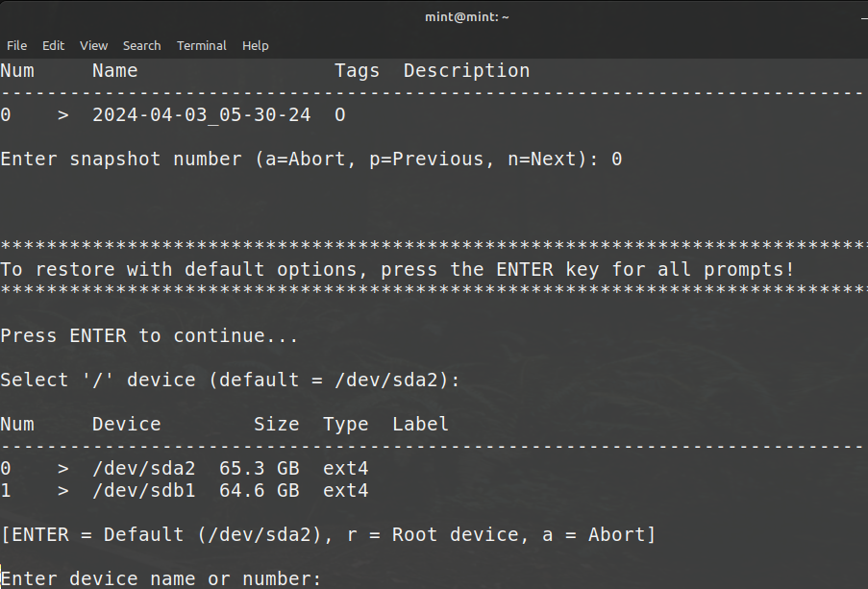Viewport: 868px width, 589px height.
Task: Click the Label column header
Action: tap(420, 425)
